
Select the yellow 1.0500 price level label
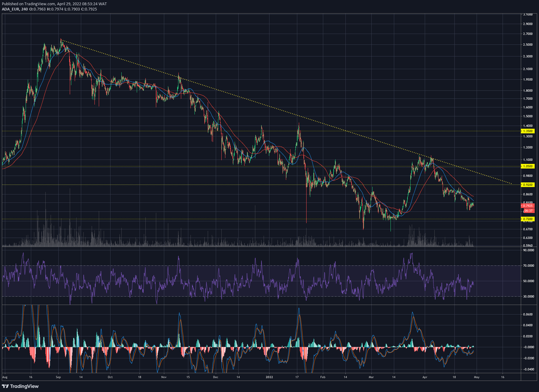[527, 166]
